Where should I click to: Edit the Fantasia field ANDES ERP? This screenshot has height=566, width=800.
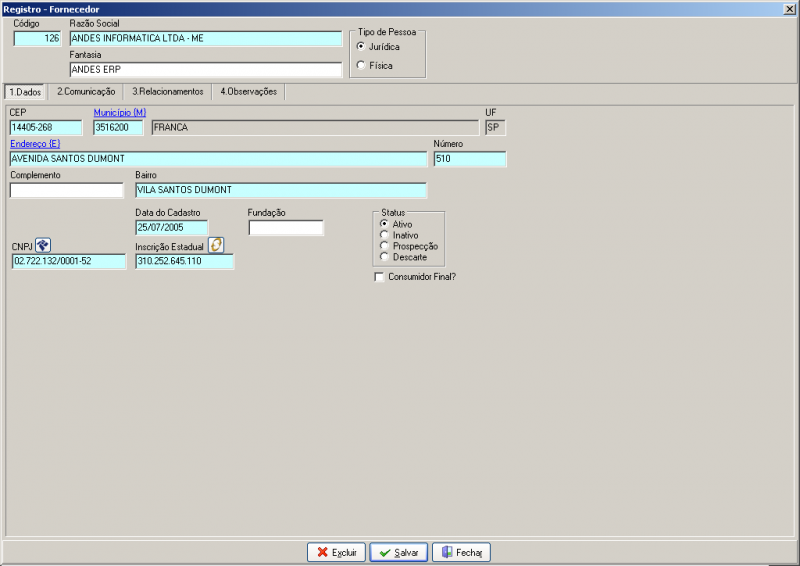(206, 69)
